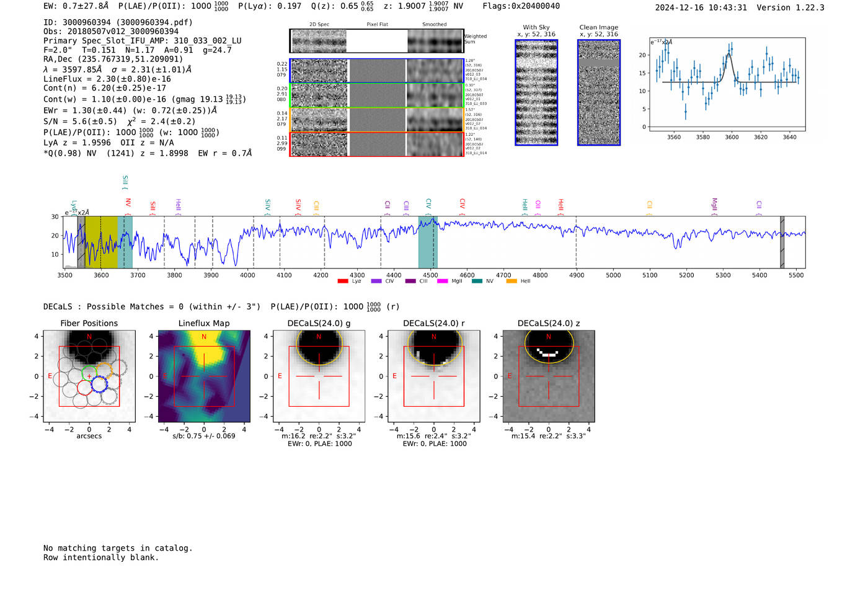Click the z: 1.9007 NV header text
Screen dimensions: 868x591
[423, 6]
